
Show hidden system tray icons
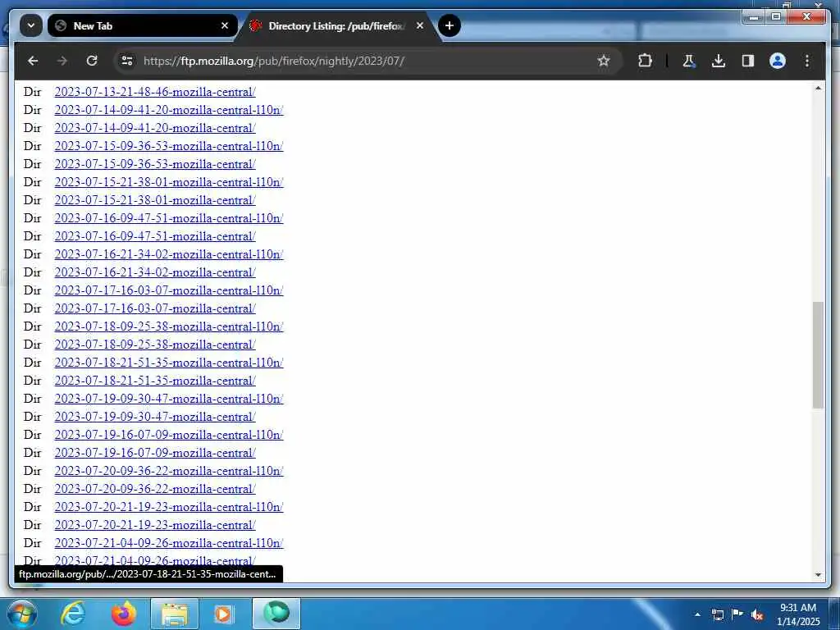pos(697,614)
